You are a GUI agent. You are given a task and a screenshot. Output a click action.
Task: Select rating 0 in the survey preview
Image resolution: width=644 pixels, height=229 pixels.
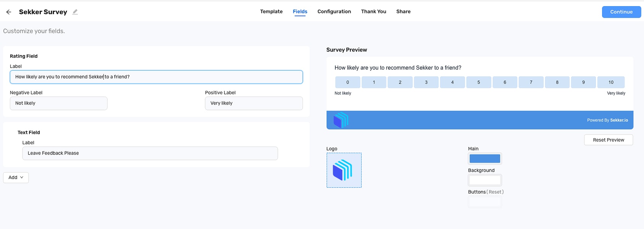(348, 82)
